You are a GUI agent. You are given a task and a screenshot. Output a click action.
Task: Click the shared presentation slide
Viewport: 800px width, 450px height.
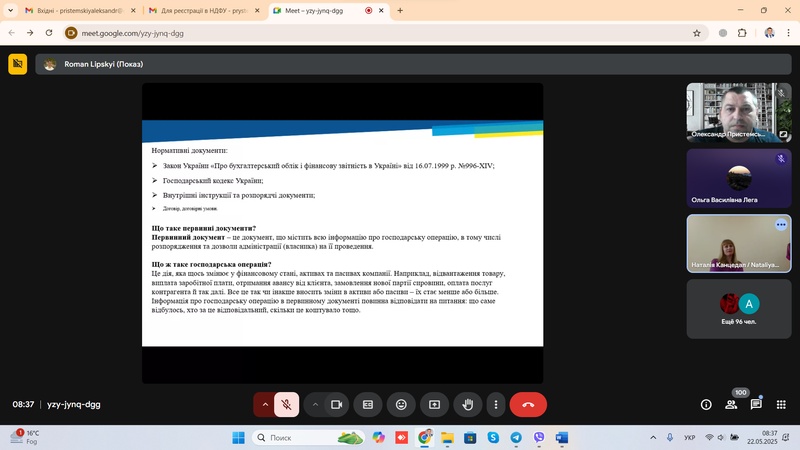coord(342,233)
